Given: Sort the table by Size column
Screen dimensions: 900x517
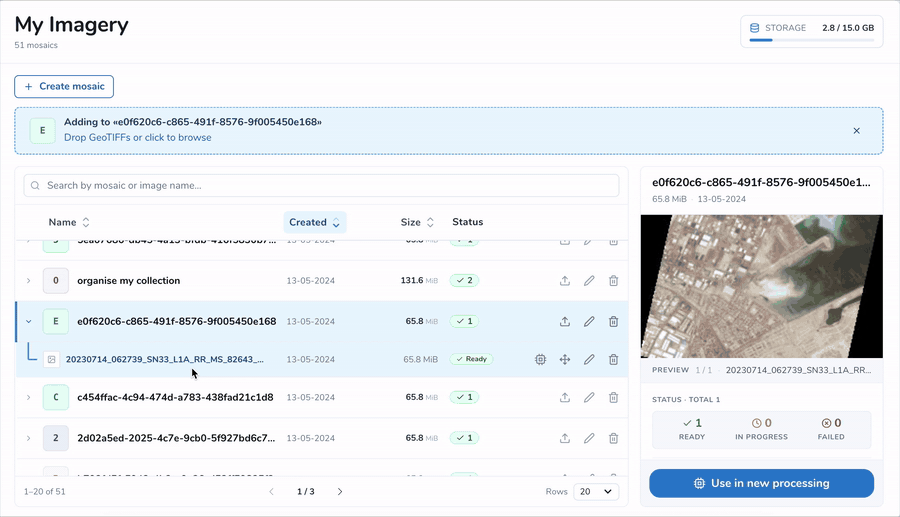Looking at the screenshot, I should tap(417, 222).
